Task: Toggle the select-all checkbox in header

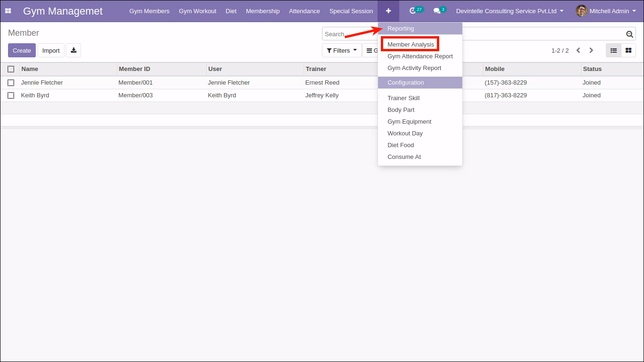Action: click(x=11, y=69)
